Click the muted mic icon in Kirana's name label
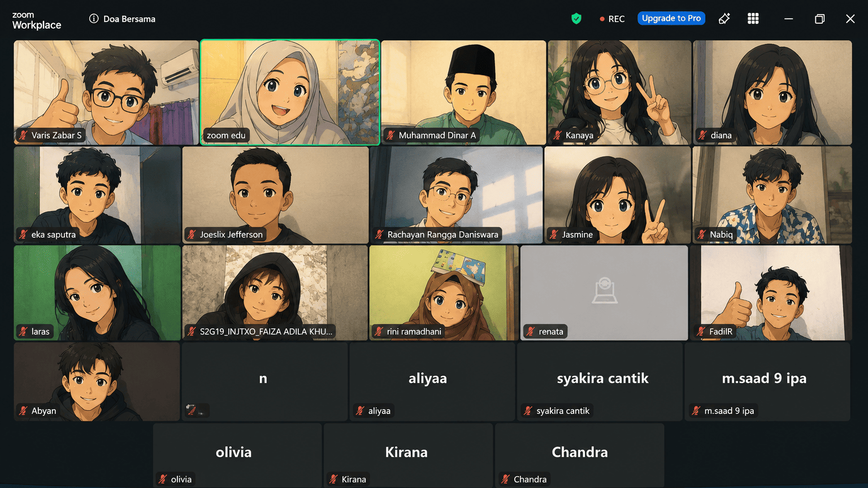The width and height of the screenshot is (868, 488). pyautogui.click(x=333, y=480)
